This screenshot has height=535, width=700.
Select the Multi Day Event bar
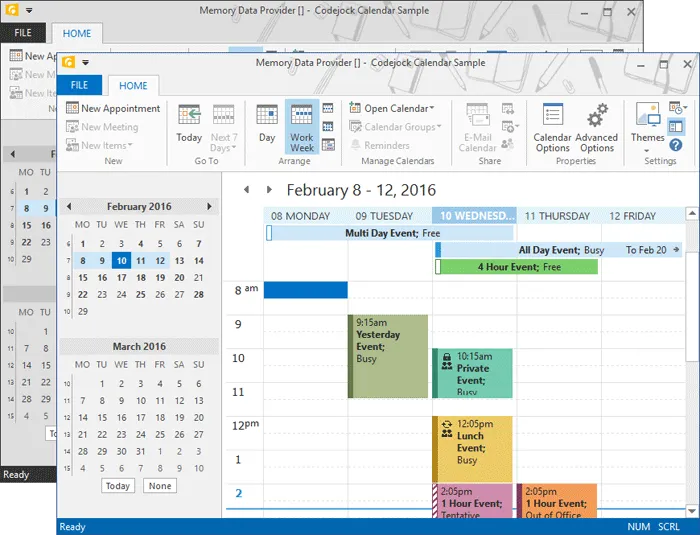pyautogui.click(x=389, y=233)
